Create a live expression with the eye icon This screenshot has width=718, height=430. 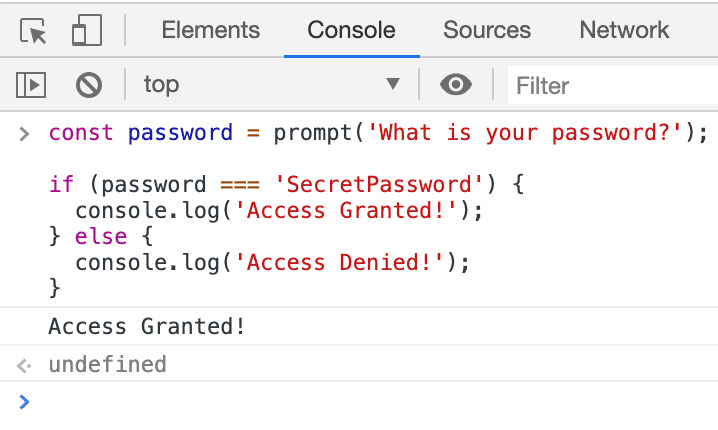[456, 85]
